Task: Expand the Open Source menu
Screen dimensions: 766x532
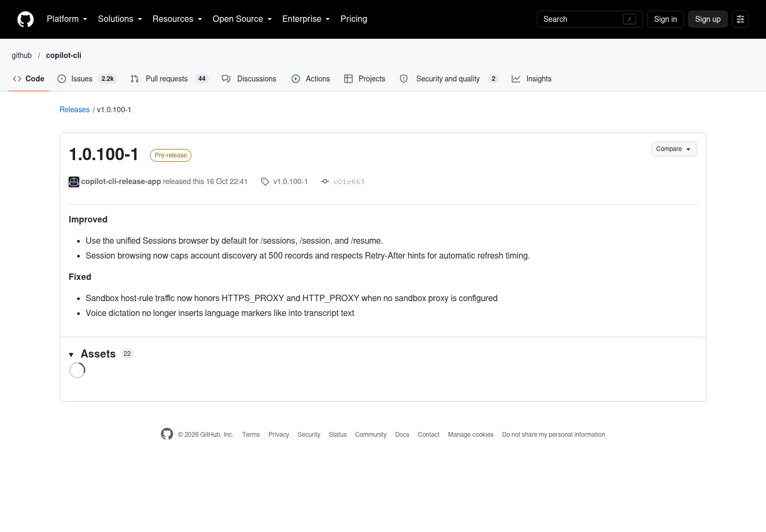Action: [242, 19]
